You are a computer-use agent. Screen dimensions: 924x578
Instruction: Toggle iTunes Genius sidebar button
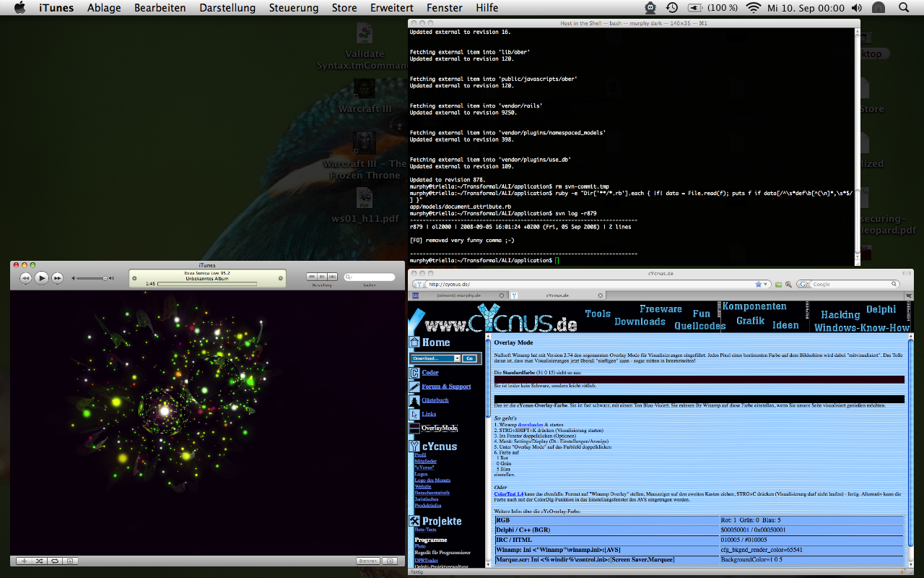pyautogui.click(x=389, y=561)
